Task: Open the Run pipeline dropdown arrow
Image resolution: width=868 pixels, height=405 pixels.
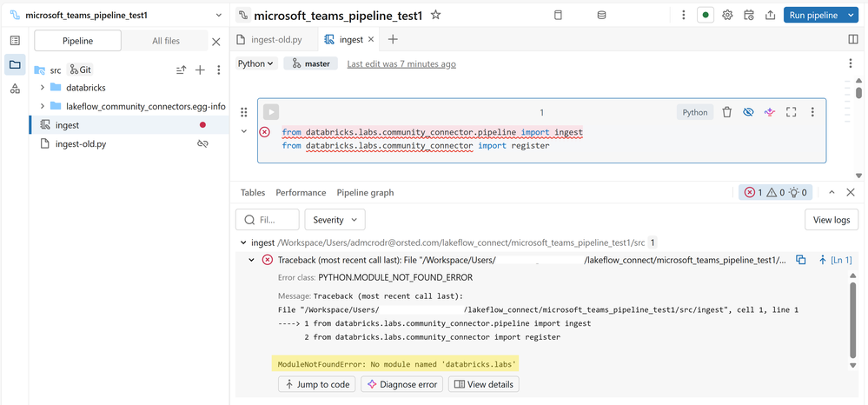Action: [x=851, y=16]
